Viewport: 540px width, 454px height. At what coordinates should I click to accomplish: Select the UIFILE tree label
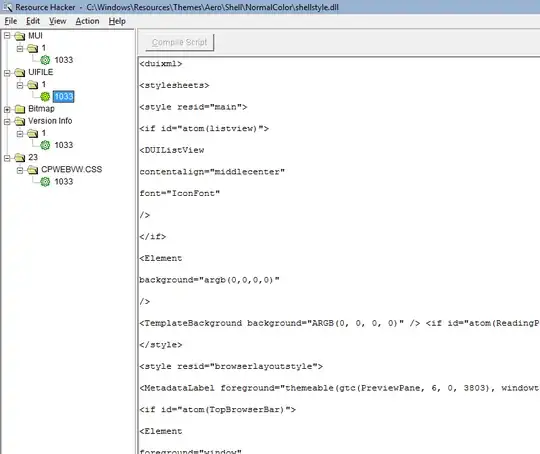[41, 72]
